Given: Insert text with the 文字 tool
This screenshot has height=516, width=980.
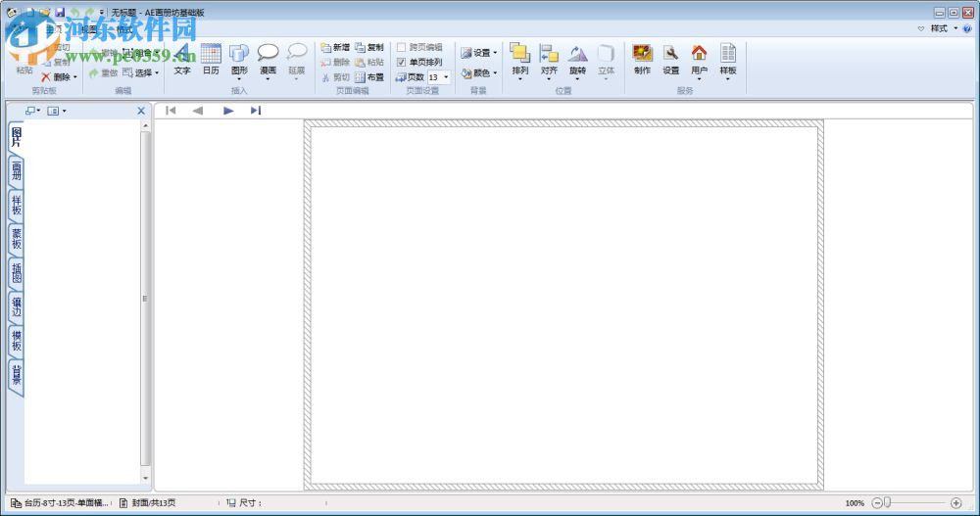Looking at the screenshot, I should click(x=182, y=61).
